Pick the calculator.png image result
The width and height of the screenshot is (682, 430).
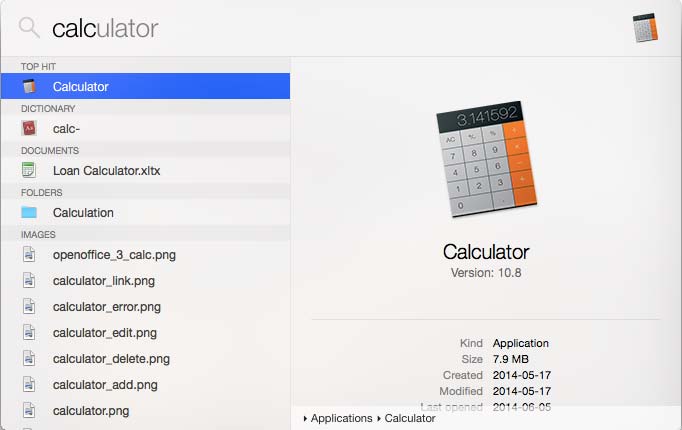coord(91,410)
